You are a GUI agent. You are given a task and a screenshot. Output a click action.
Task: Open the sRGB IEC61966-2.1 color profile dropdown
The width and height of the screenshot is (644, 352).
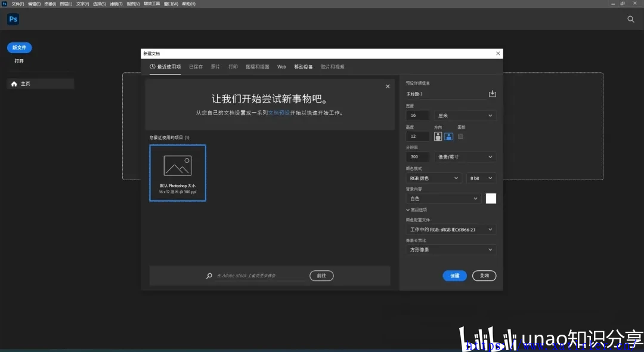click(451, 229)
